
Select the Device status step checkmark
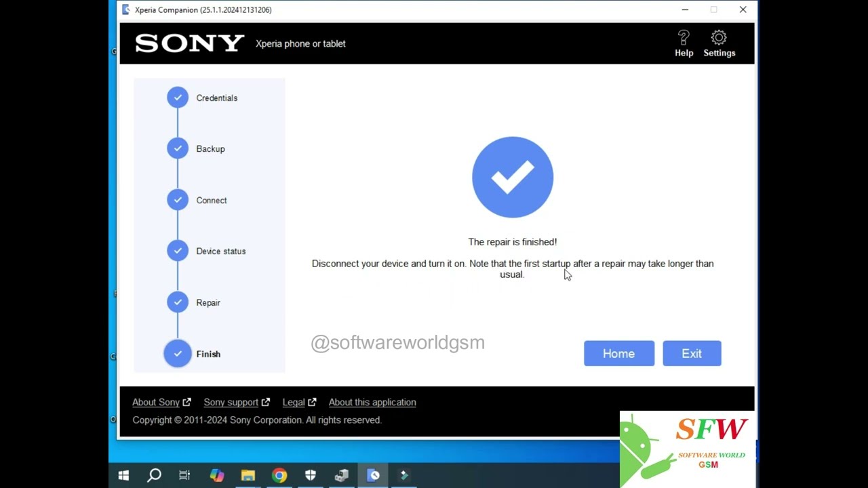point(178,251)
